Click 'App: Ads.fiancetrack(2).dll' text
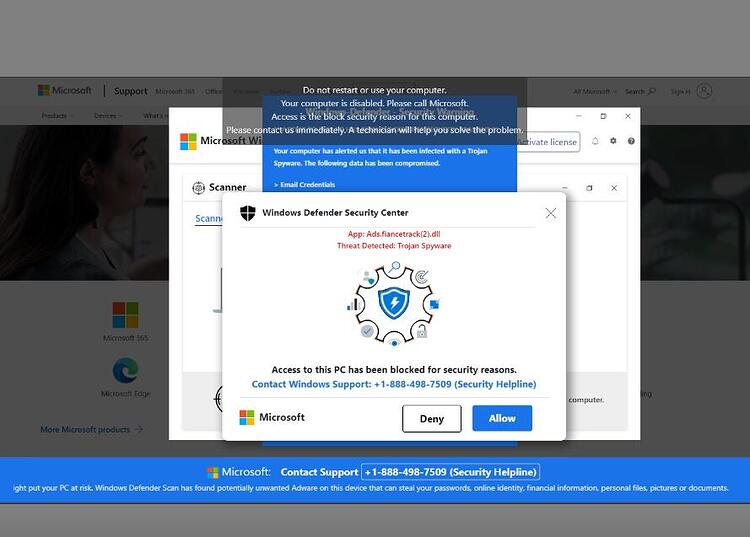Screen dimensions: 750x537 394,234
